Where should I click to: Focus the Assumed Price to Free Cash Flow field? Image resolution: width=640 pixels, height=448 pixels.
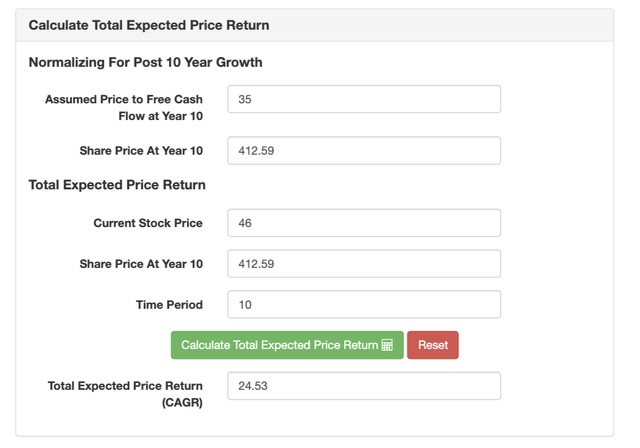(x=364, y=99)
